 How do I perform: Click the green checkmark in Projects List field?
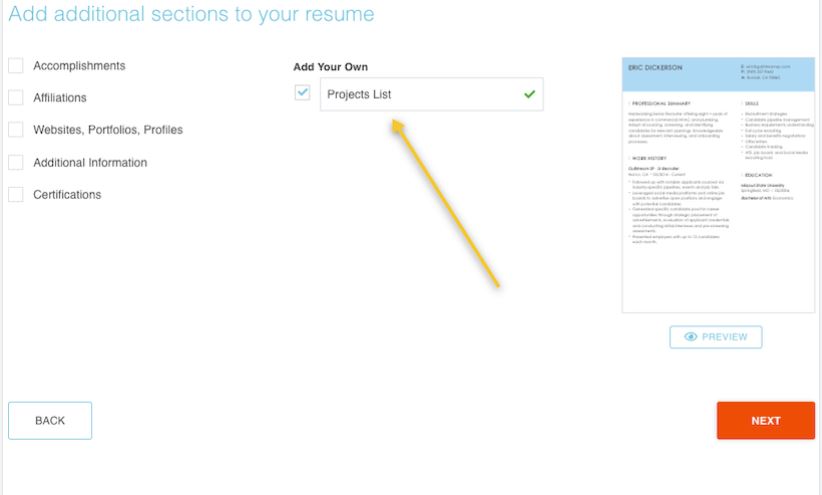[529, 94]
